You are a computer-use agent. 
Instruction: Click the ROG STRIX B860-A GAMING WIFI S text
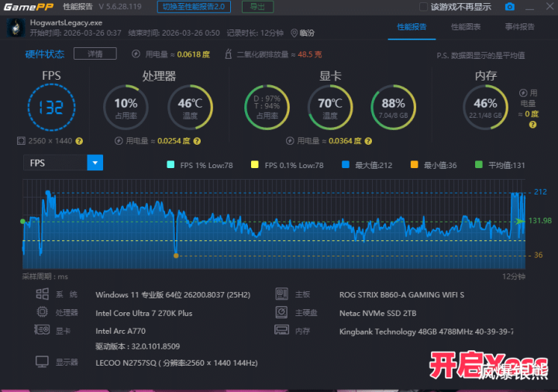tap(401, 295)
